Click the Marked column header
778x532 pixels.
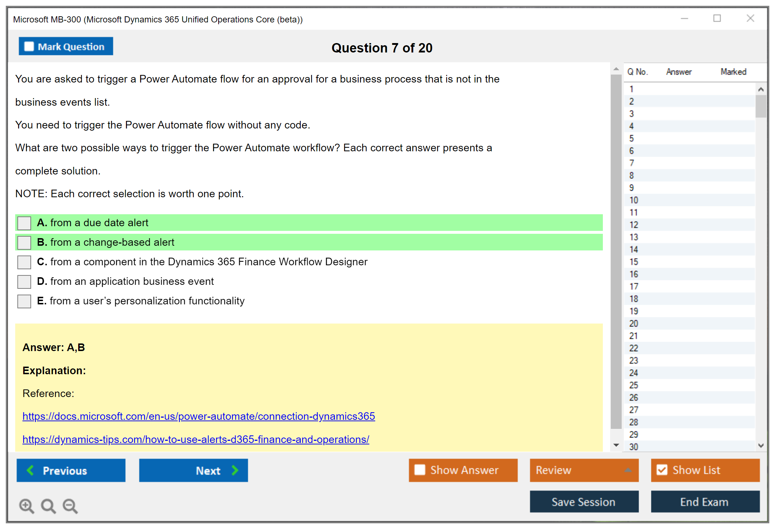tap(733, 72)
